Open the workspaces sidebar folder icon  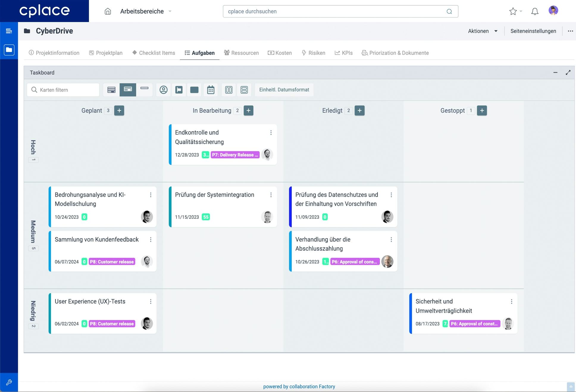pos(9,50)
